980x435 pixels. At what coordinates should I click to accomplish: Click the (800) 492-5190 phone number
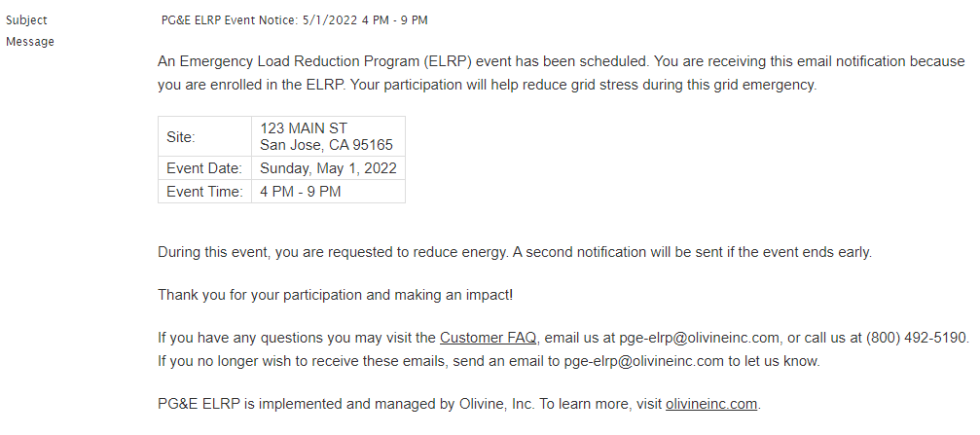(917, 338)
